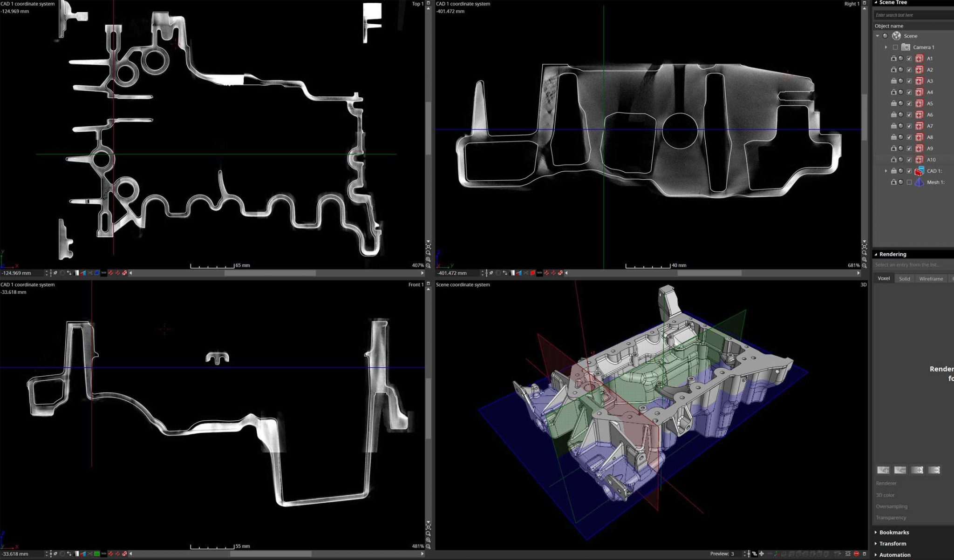Screen dimensions: 954x560
Task: Click fit-to-view icon in Top 1 view
Action: (x=428, y=246)
